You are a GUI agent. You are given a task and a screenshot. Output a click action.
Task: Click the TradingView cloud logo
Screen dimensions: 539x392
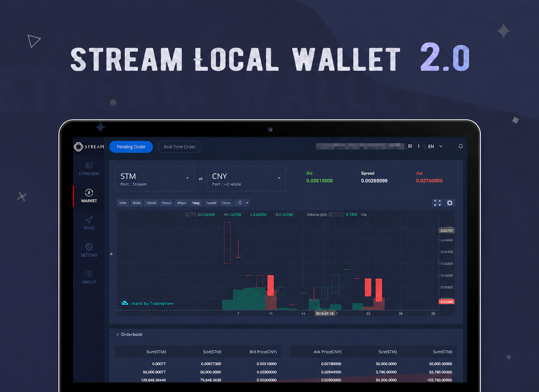[125, 303]
